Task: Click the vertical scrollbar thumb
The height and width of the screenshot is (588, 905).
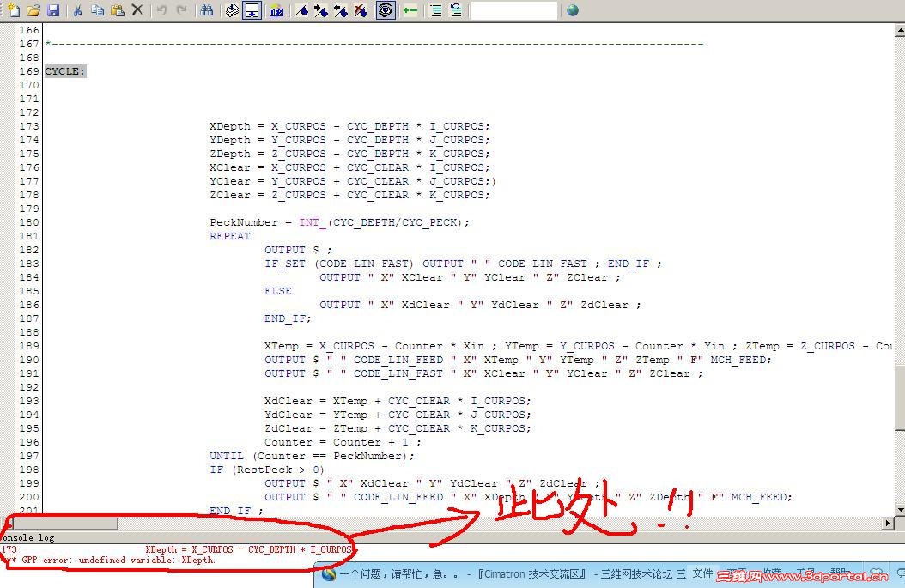Action: 900,398
